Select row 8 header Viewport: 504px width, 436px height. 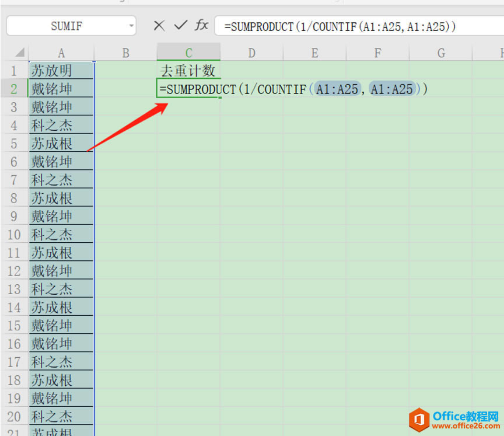14,198
